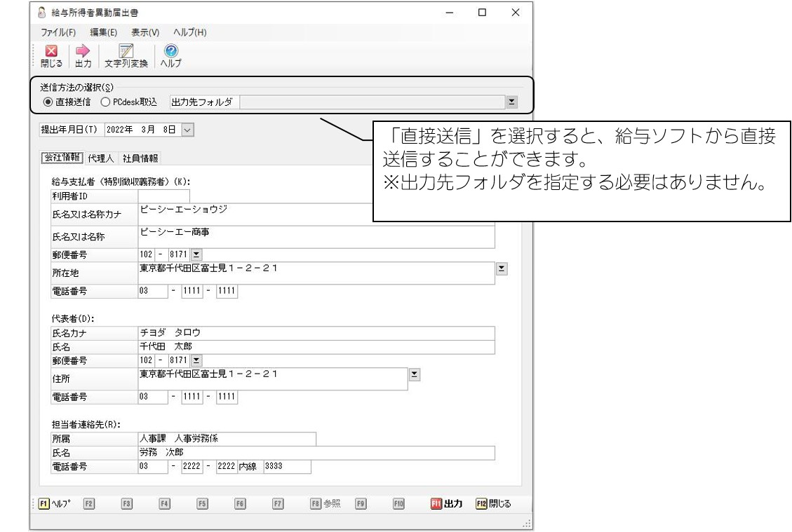
Task: Switch to the 代理人 tab
Action: (100, 158)
